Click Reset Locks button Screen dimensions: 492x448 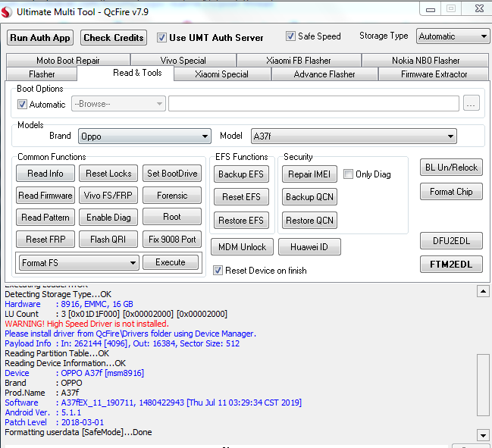pyautogui.click(x=108, y=174)
